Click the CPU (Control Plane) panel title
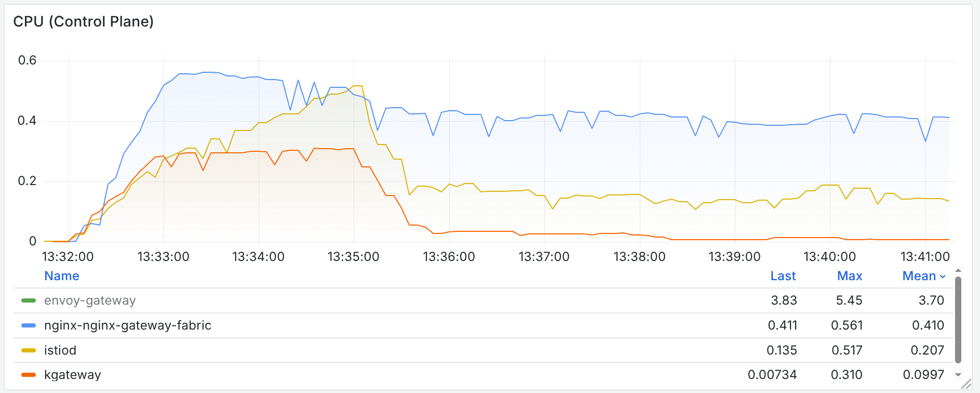Viewport: 980px width, 393px height. (x=84, y=22)
